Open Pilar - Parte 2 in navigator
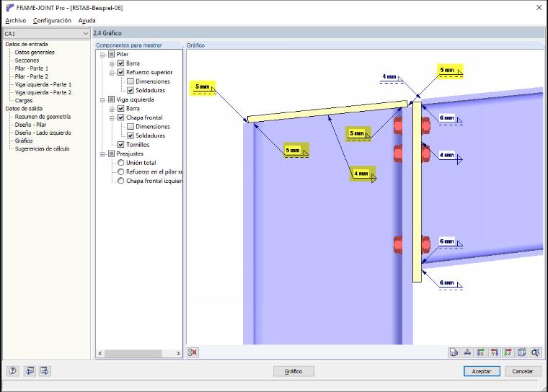This screenshot has height=392, width=548. [x=32, y=76]
